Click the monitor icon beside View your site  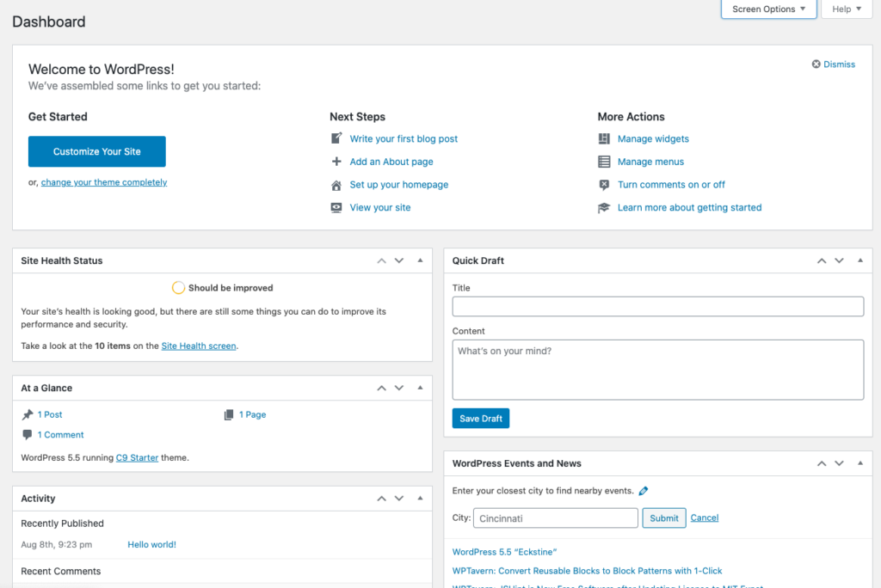[336, 208]
